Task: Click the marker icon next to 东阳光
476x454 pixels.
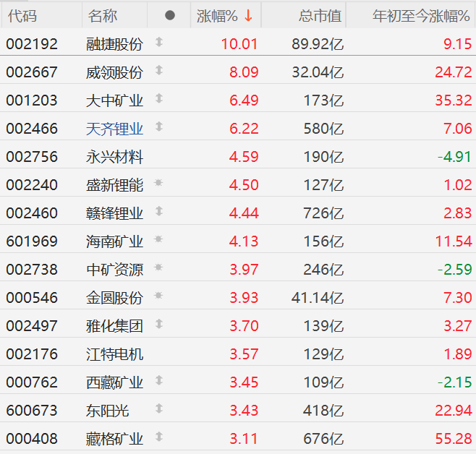Action: 159,408
